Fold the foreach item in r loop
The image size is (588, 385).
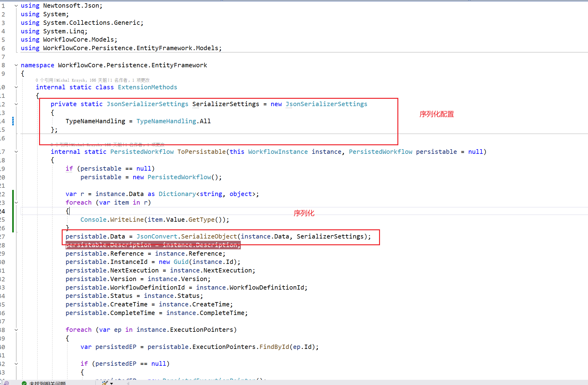coord(16,202)
